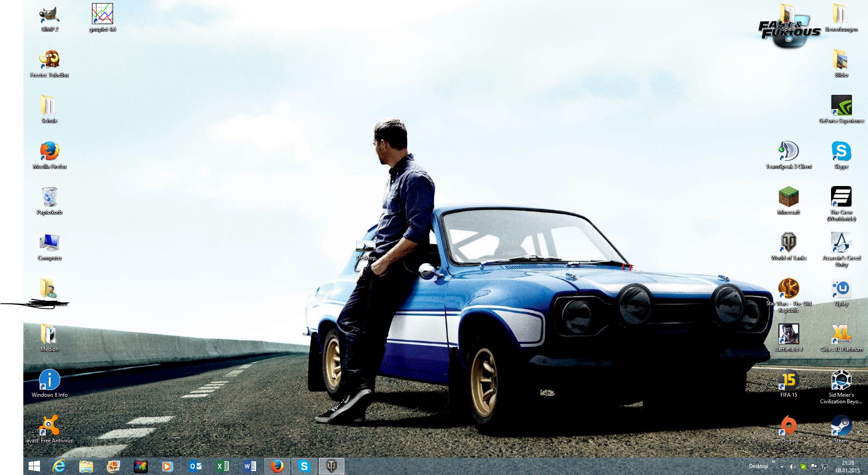This screenshot has height=475, width=868.
Task: Click the GeForce Experience desktop icon
Action: pos(841,106)
